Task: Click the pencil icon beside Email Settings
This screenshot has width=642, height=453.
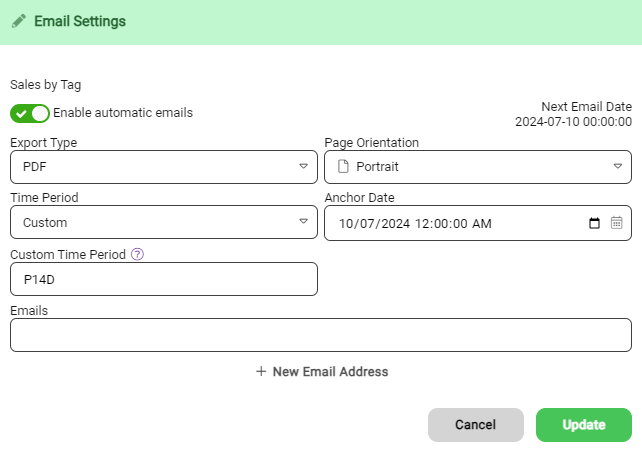Action: 19,21
